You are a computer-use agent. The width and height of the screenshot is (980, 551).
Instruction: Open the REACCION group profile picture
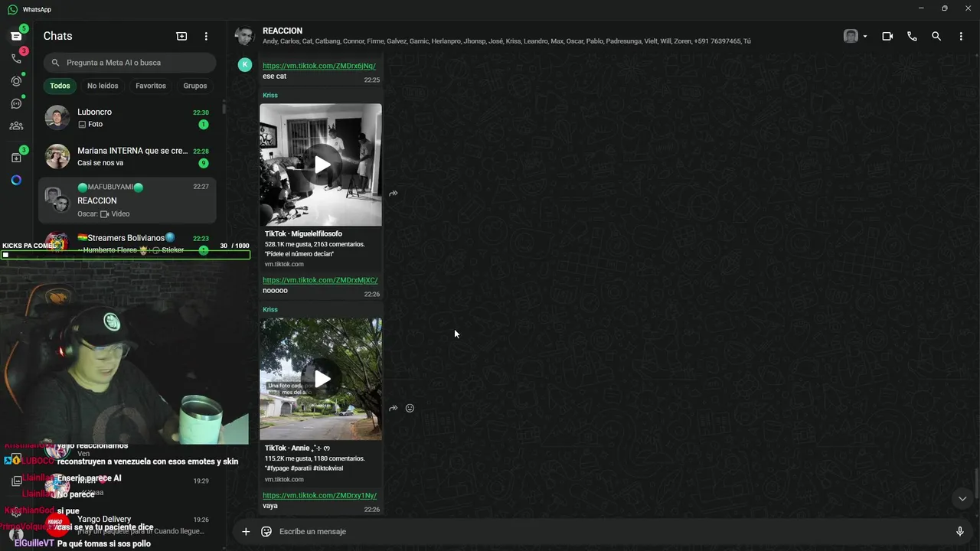click(x=245, y=36)
